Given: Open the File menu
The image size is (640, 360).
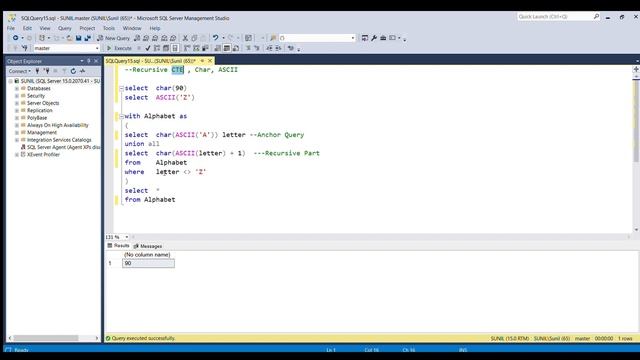Looking at the screenshot, I should click(x=11, y=28).
